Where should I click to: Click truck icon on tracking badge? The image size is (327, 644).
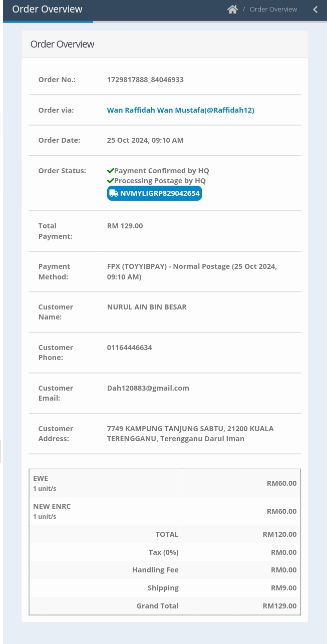(x=114, y=193)
